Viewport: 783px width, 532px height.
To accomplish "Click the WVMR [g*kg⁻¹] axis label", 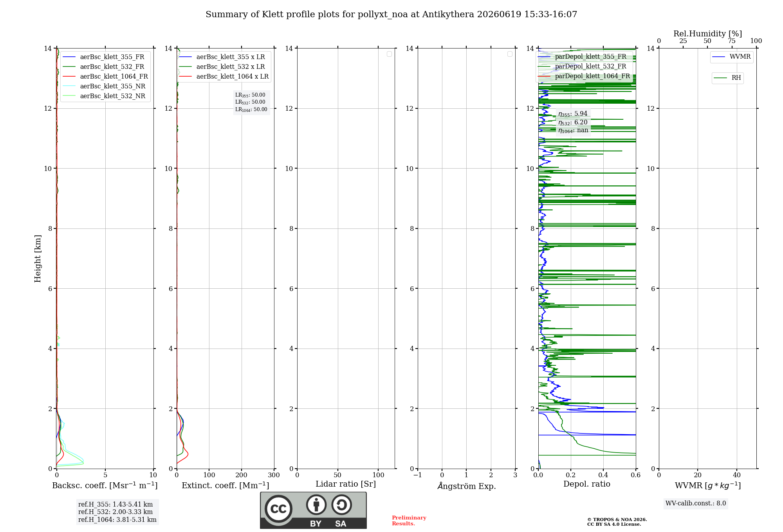I will 708,485.
